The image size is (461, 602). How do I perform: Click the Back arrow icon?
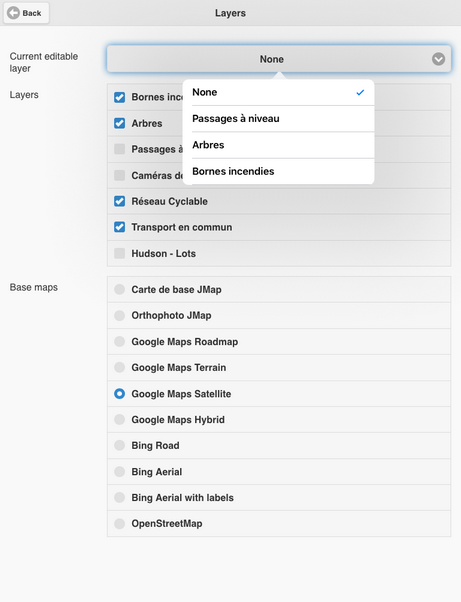13,13
